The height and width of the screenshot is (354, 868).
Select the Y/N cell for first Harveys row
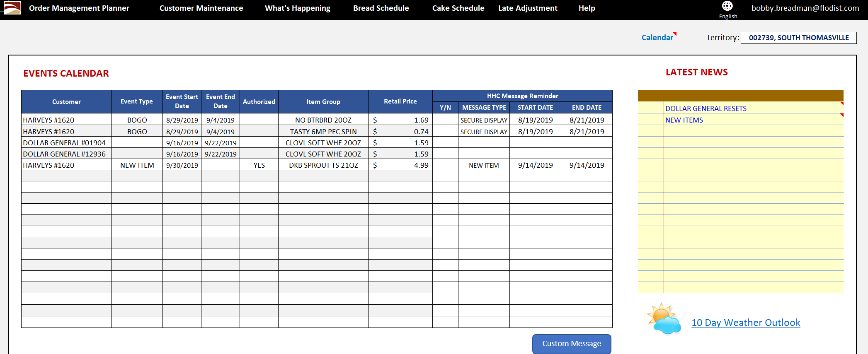pyautogui.click(x=445, y=120)
